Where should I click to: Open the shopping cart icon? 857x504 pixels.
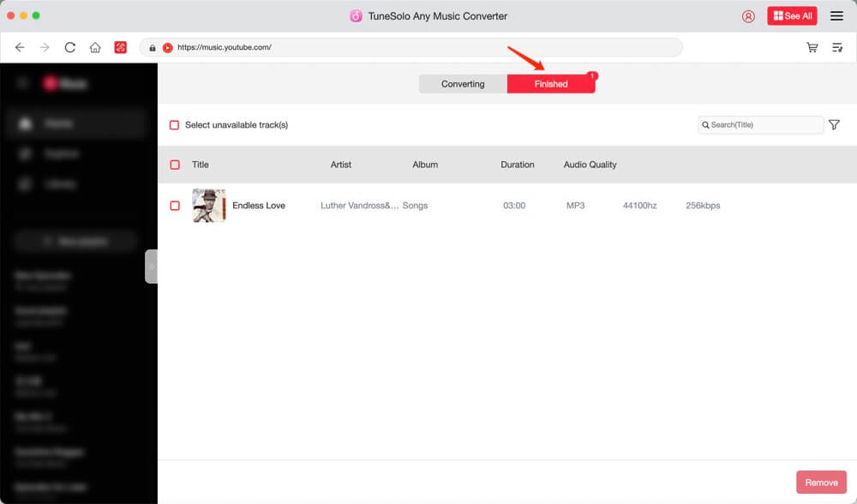click(x=812, y=47)
